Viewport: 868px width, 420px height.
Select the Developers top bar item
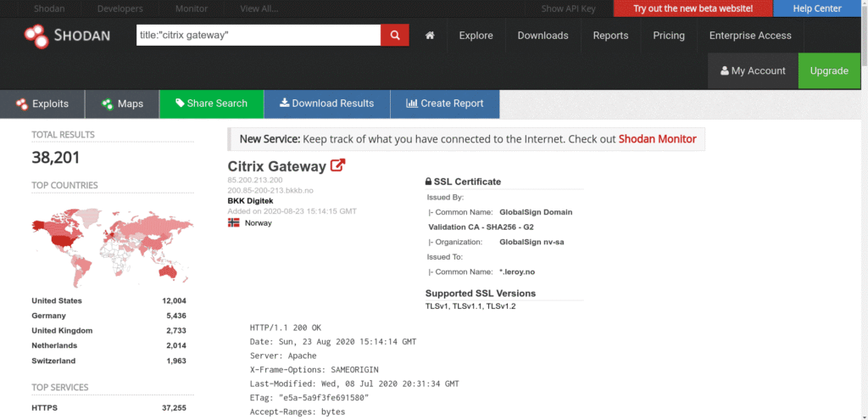click(x=120, y=8)
